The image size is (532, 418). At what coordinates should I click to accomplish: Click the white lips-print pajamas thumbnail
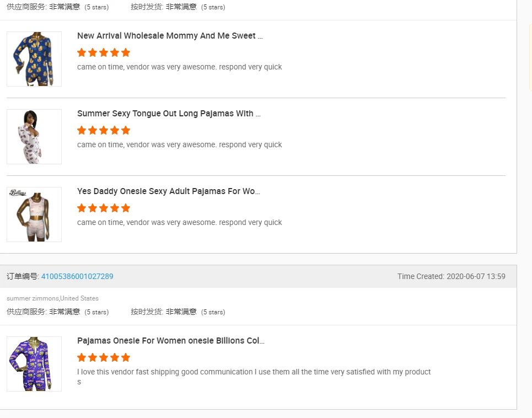pos(34,137)
